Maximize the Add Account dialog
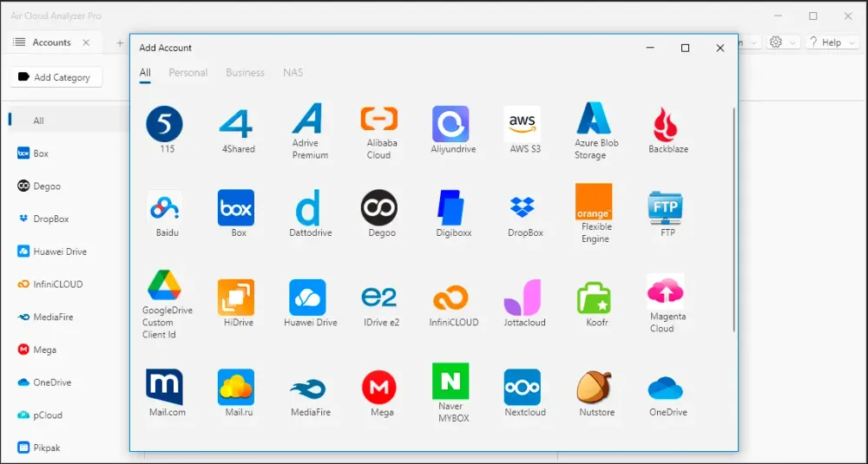This screenshot has width=868, height=464. pos(685,48)
